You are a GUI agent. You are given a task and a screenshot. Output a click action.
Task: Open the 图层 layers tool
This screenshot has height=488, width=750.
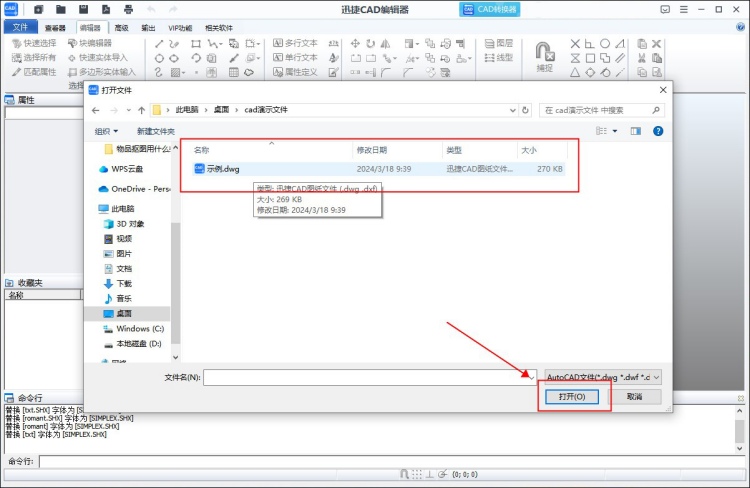pyautogui.click(x=498, y=44)
